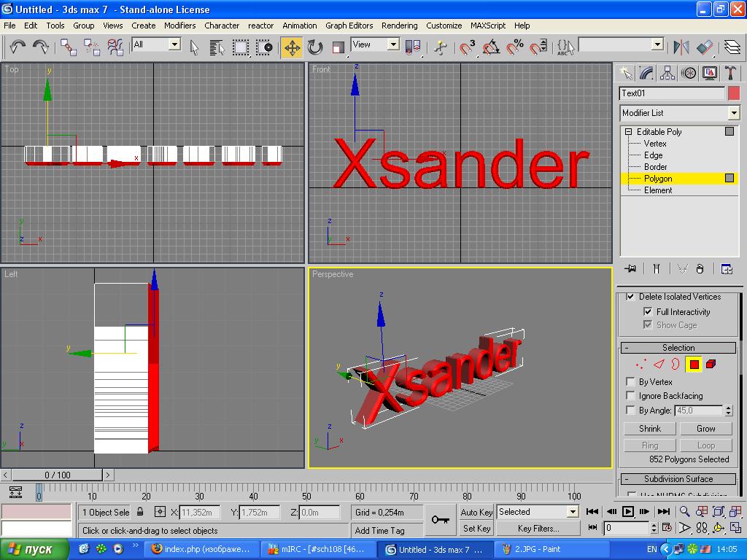Click the Select by Name icon
The height and width of the screenshot is (560, 747).
point(217,47)
